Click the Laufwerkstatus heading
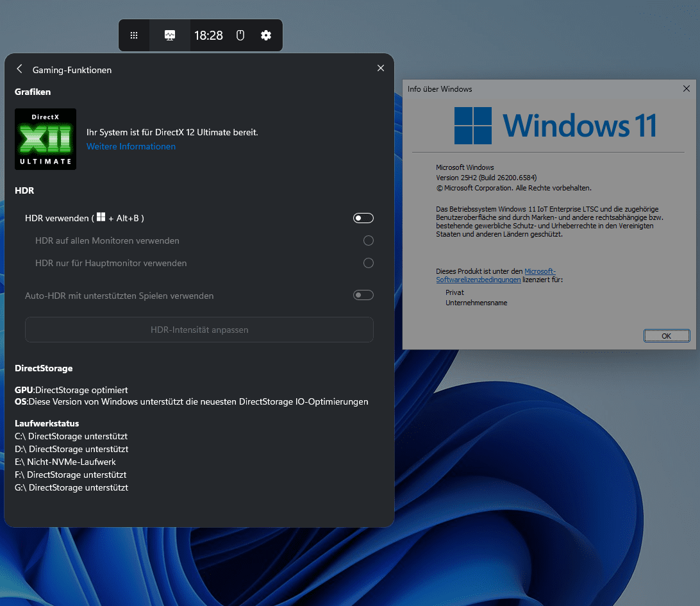Viewport: 700px width, 606px height. (x=47, y=423)
